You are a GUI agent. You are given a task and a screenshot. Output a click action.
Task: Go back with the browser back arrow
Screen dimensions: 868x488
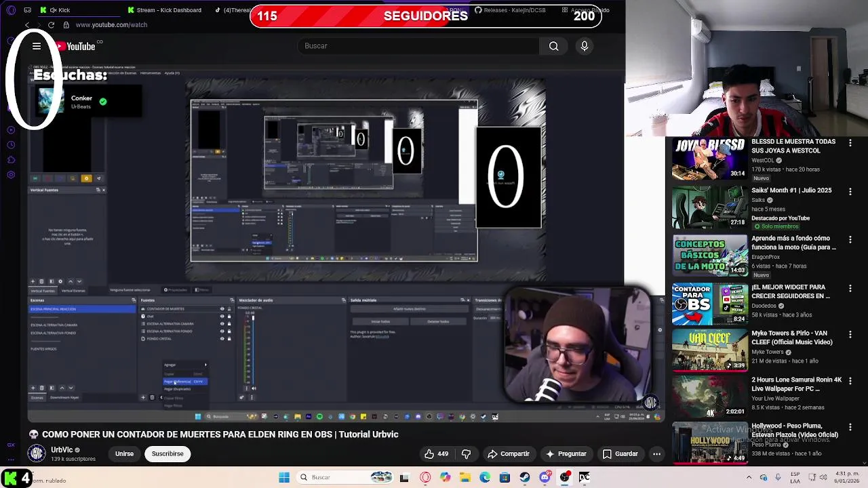(27, 25)
